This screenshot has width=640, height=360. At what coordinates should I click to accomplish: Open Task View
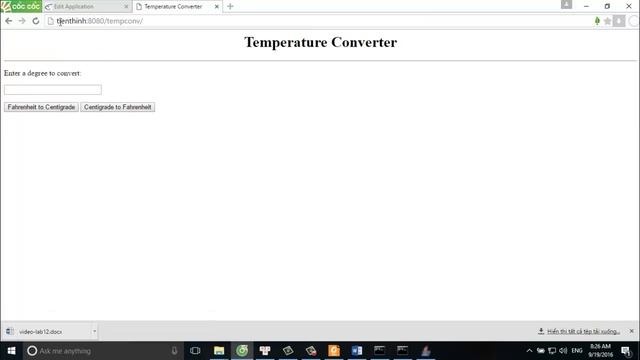pos(195,351)
